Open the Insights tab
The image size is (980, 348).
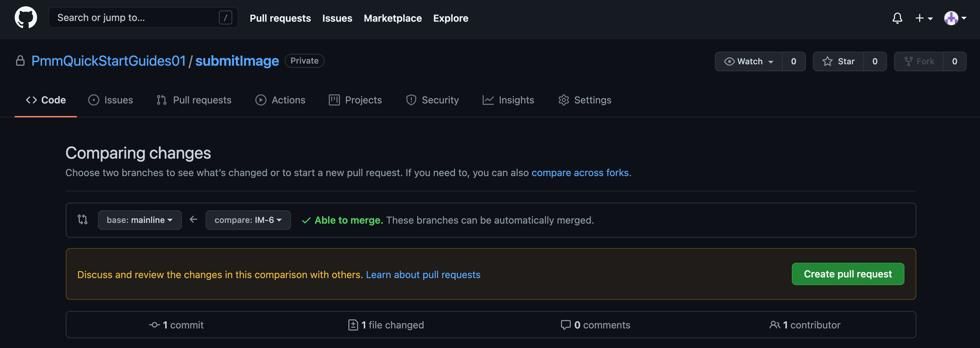(508, 100)
